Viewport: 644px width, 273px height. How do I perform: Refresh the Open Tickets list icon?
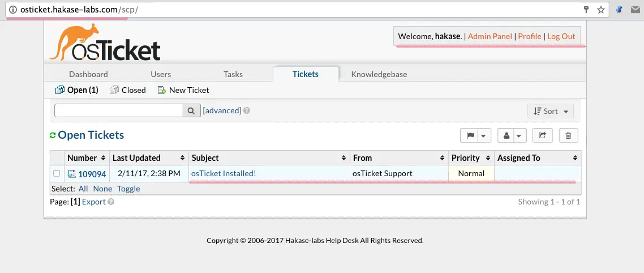tap(53, 135)
